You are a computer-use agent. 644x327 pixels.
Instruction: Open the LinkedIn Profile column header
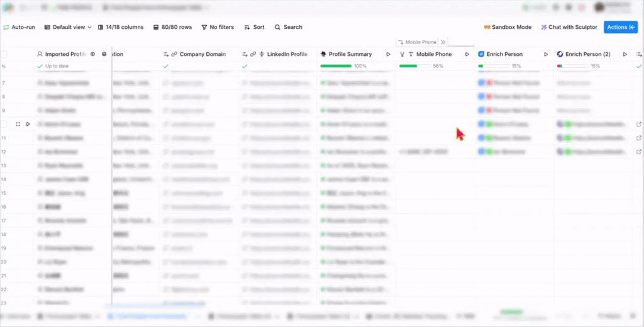[287, 54]
